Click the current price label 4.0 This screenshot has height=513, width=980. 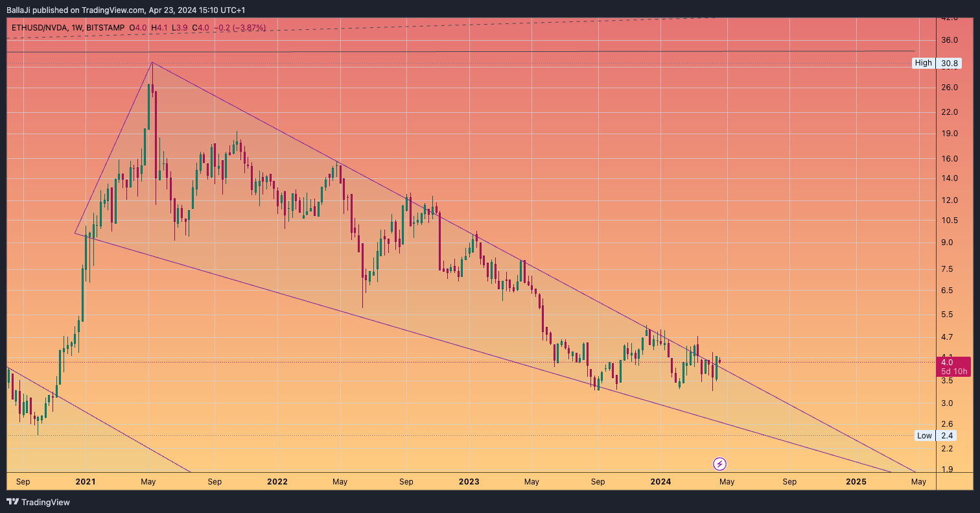click(x=947, y=362)
